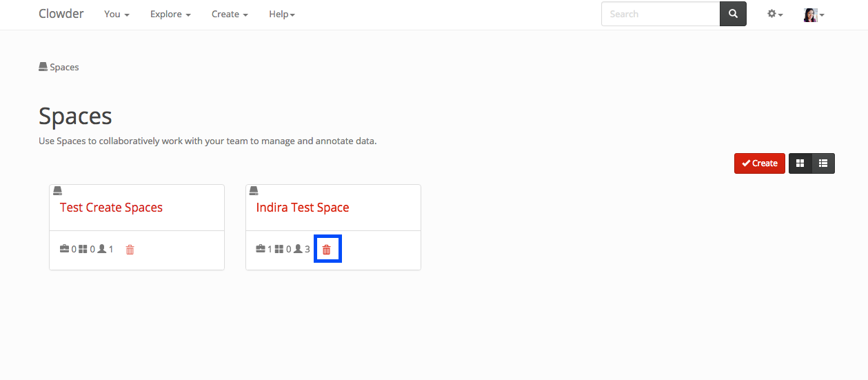Click the magnifier search button

click(x=733, y=14)
